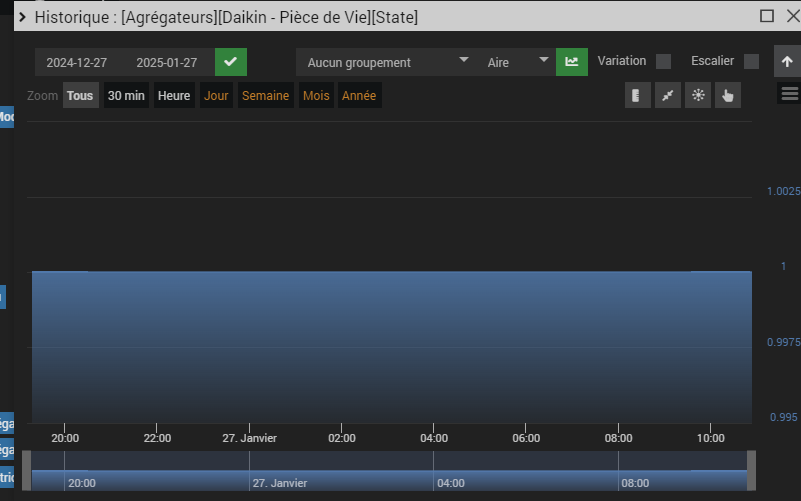Click the 02:00 x-axis label
The image size is (801, 501).
click(342, 438)
